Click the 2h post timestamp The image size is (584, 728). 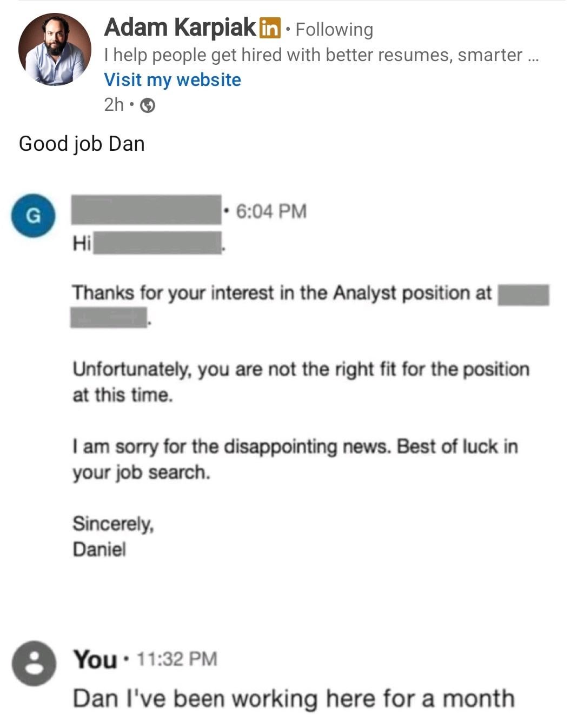114,104
